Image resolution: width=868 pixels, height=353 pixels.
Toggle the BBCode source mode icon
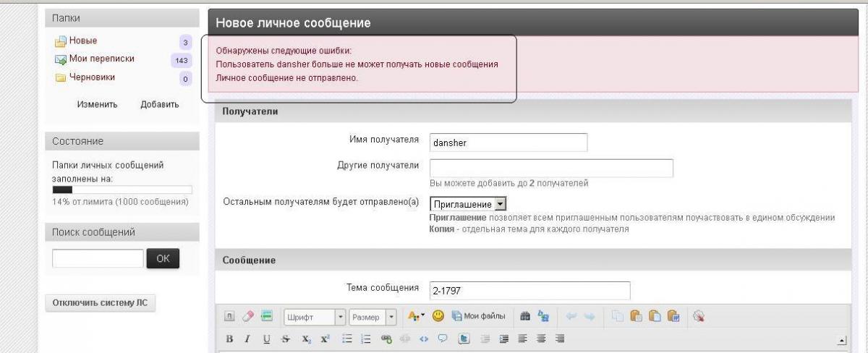pyautogui.click(x=229, y=316)
